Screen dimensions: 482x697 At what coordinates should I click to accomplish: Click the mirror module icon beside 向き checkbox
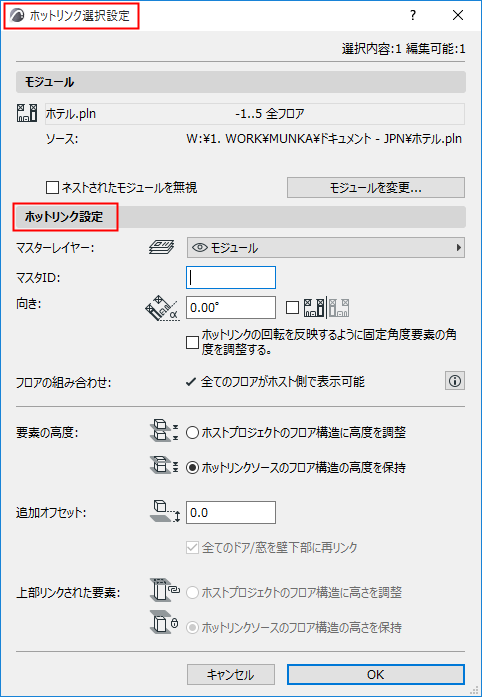pyautogui.click(x=326, y=308)
